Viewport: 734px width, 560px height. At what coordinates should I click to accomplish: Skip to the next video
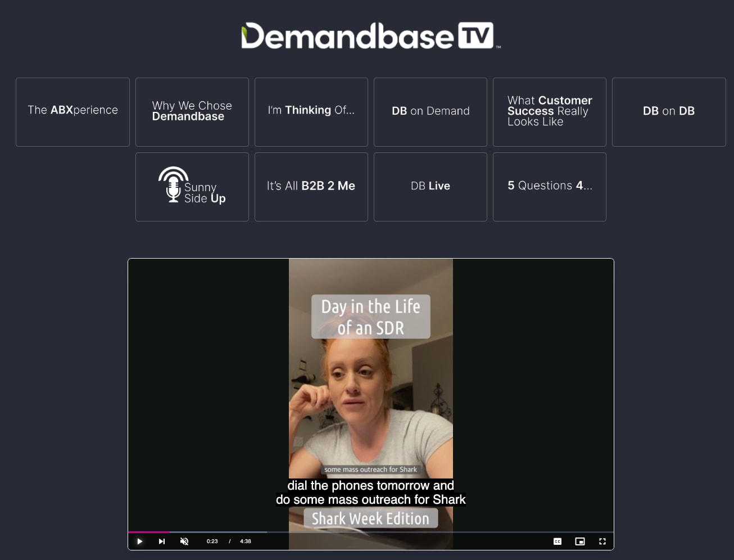162,541
